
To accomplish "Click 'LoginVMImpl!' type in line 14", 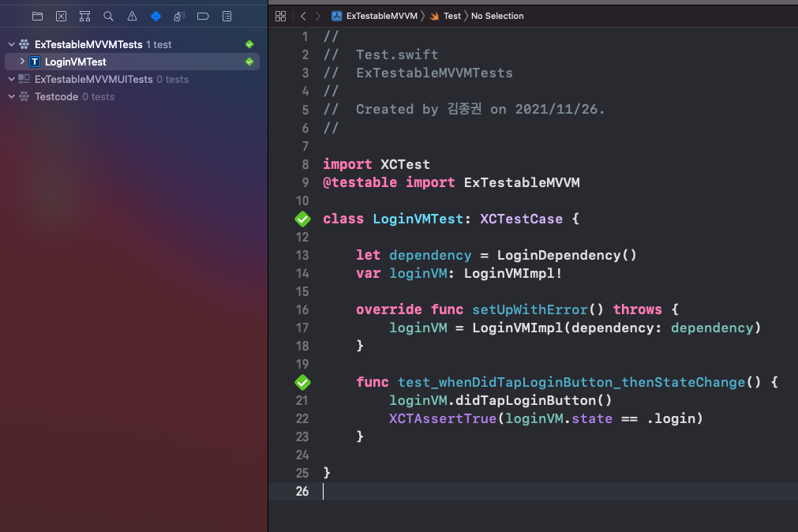I will pyautogui.click(x=513, y=273).
